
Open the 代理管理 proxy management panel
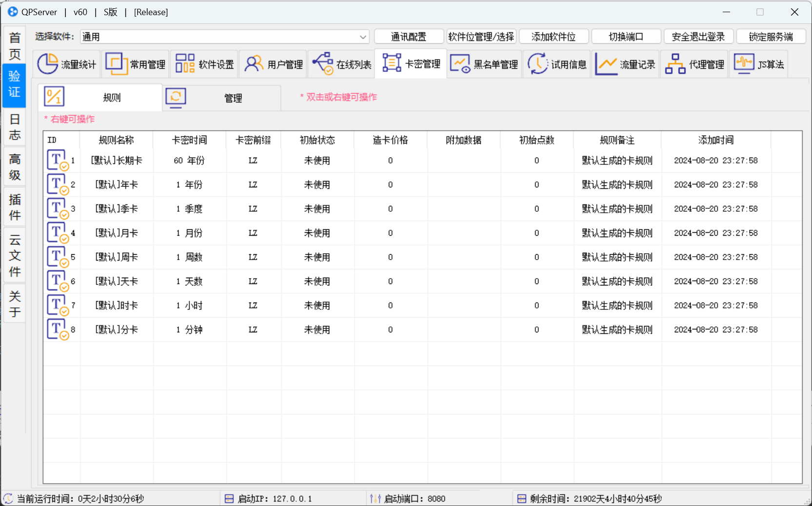click(694, 63)
